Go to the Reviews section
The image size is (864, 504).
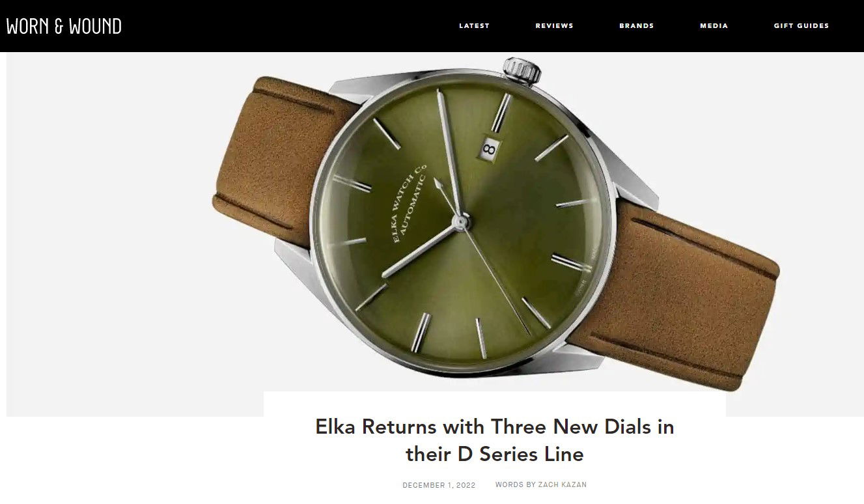coord(554,26)
